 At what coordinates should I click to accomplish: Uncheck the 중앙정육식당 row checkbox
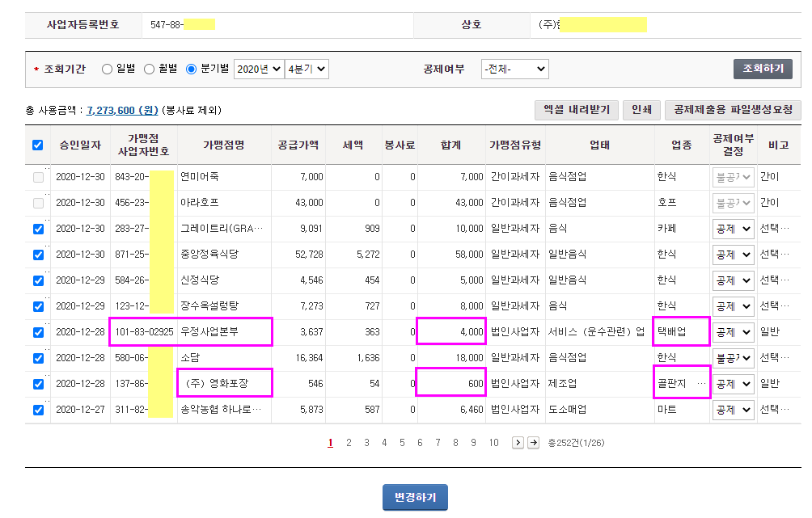(x=38, y=255)
